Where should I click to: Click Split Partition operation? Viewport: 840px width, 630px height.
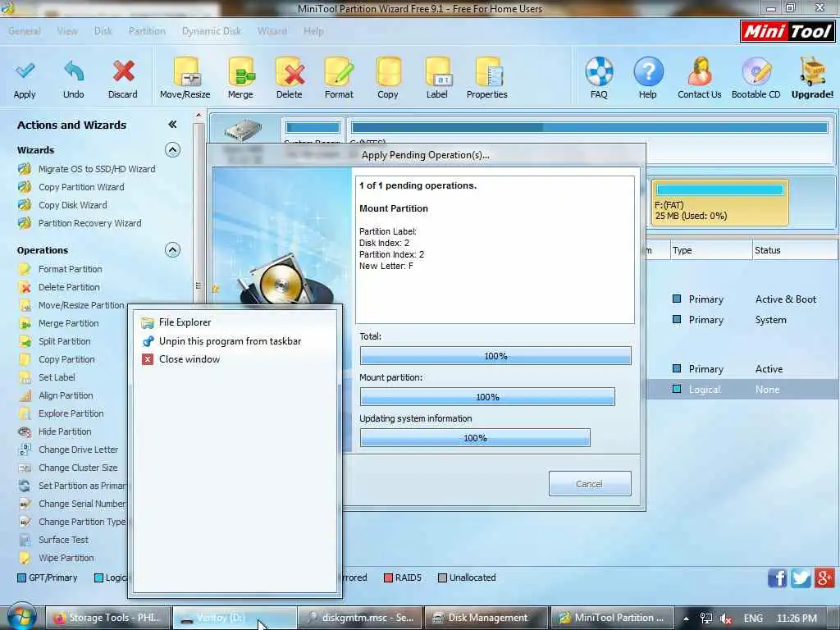(64, 342)
